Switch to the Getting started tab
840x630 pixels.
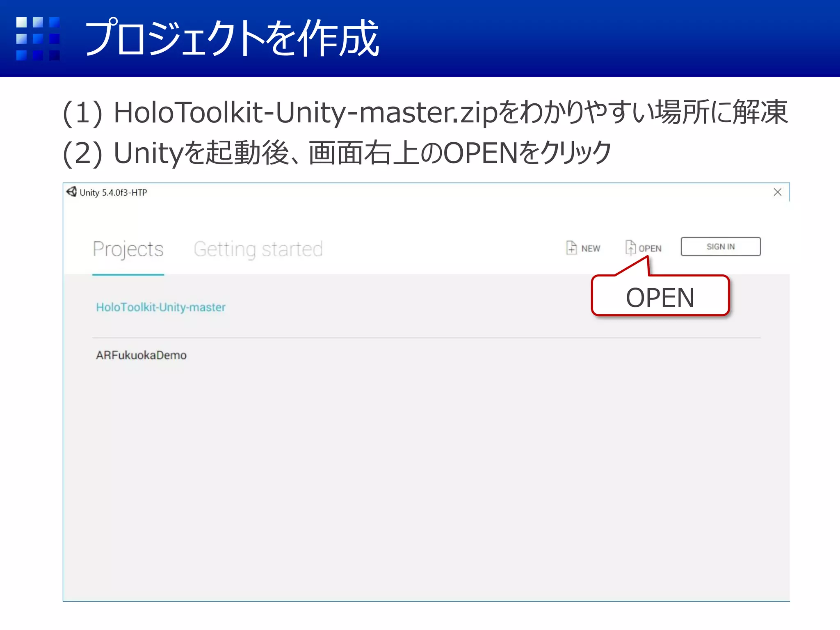coord(258,249)
